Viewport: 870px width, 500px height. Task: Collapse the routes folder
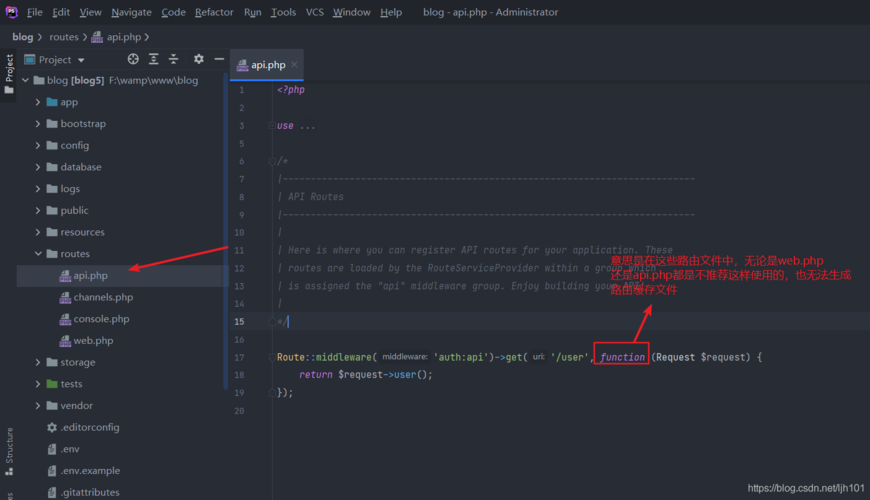[x=38, y=254]
